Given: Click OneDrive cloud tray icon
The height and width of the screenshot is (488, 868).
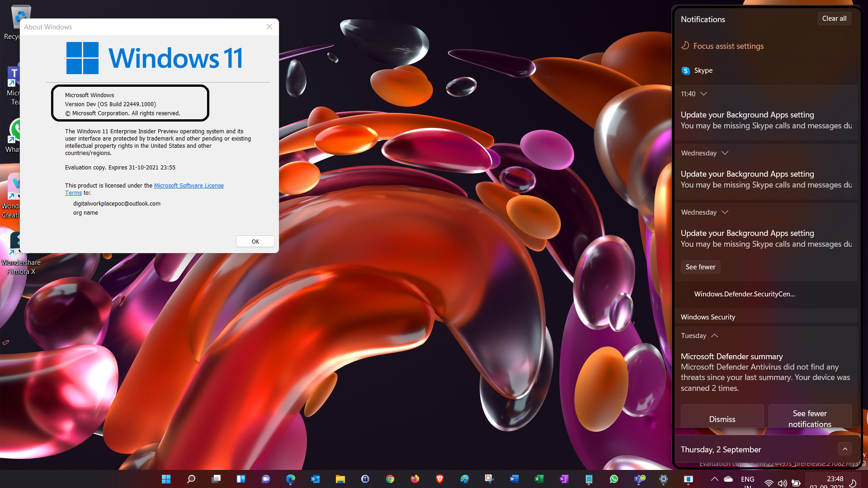Looking at the screenshot, I should tap(728, 479).
